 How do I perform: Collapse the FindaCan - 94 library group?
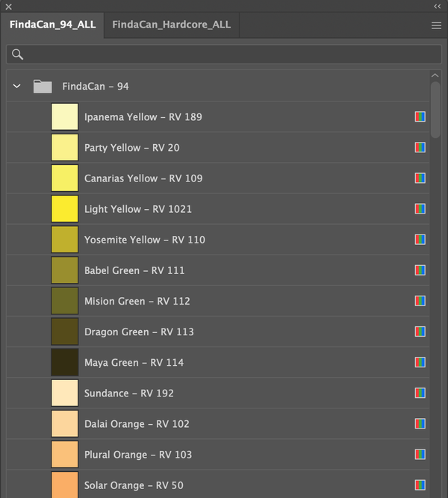tap(17, 87)
